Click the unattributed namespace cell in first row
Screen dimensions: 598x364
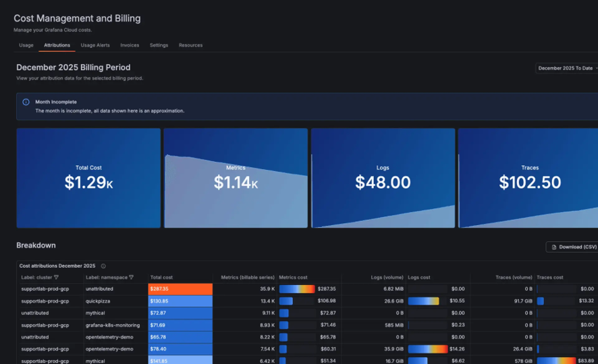coord(99,289)
